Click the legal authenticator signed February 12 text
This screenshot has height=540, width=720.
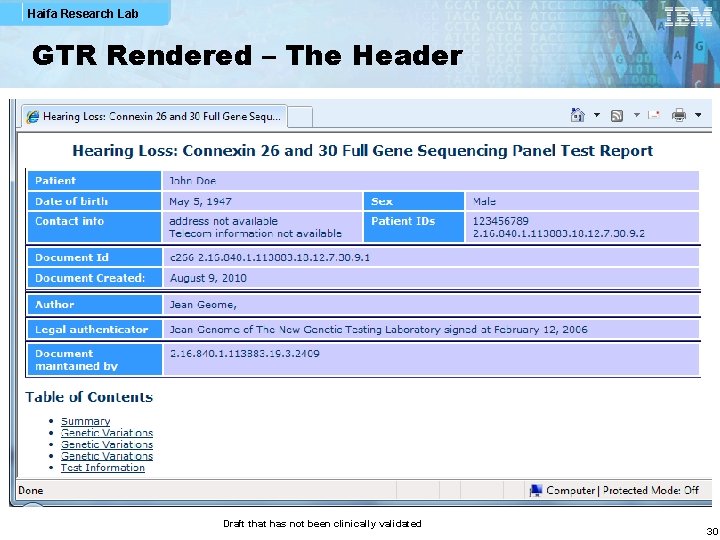(x=378, y=329)
